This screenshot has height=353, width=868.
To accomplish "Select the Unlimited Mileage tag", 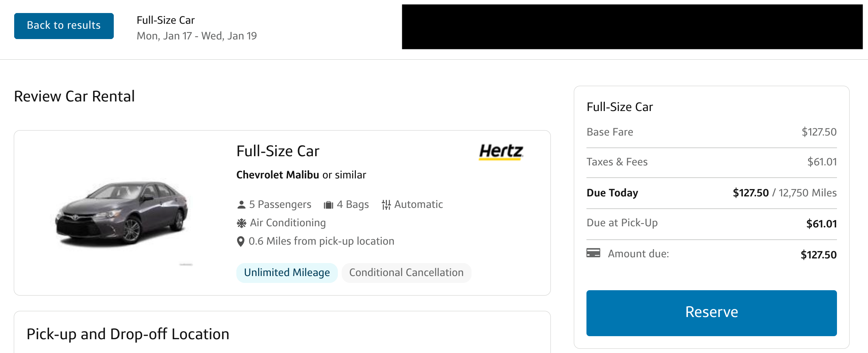I will click(287, 273).
